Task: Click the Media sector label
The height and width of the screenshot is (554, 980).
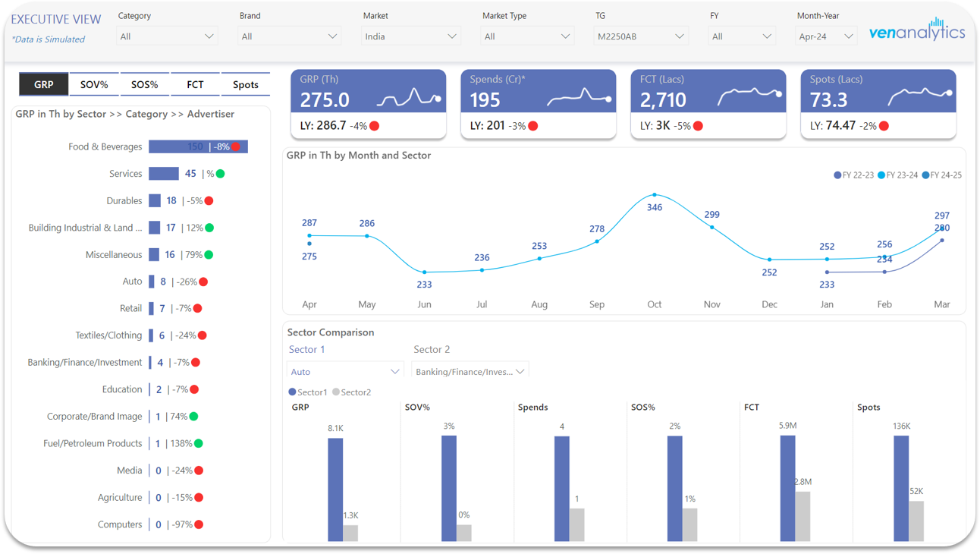Action: 129,471
